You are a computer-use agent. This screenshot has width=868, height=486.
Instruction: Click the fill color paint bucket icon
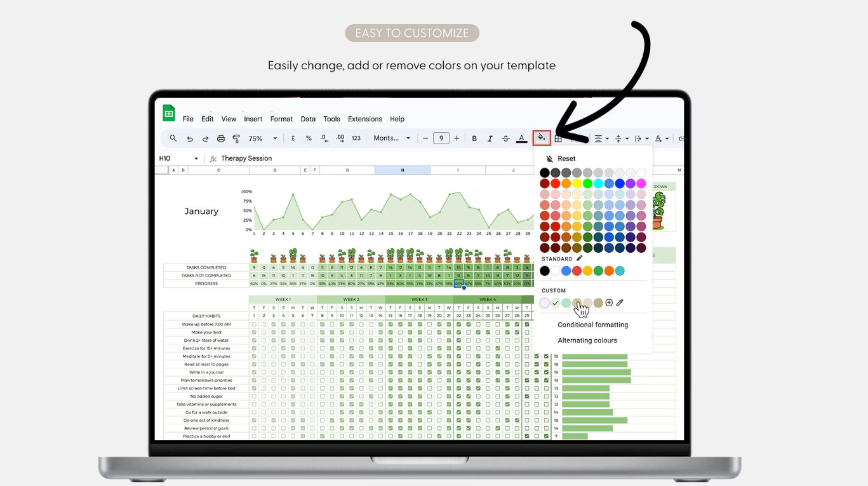click(x=542, y=138)
